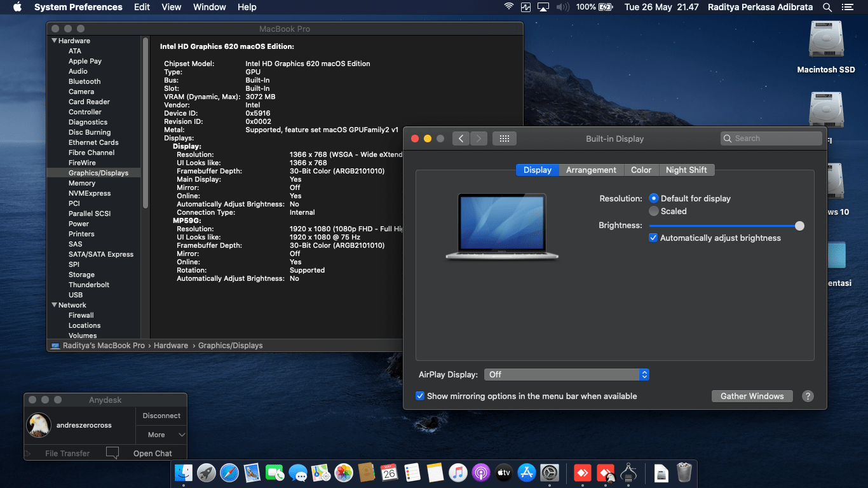Open the AirPlay Display dropdown
Image resolution: width=868 pixels, height=488 pixels.
pyautogui.click(x=567, y=375)
